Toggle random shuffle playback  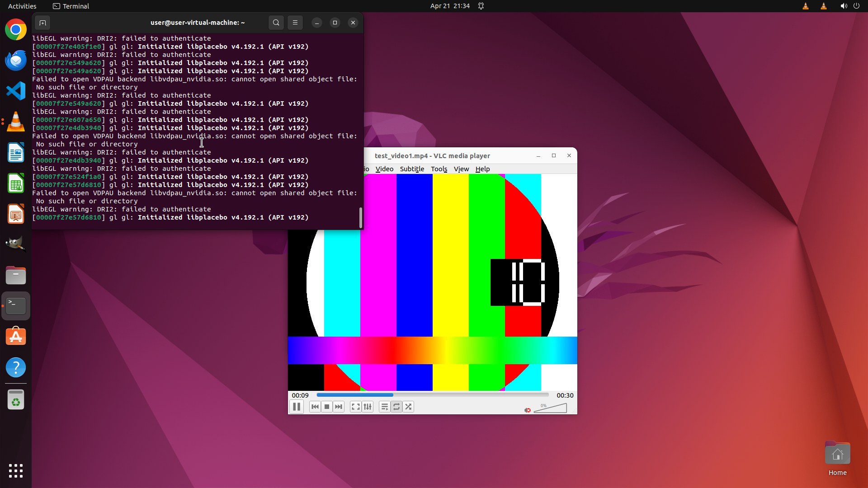pos(408,407)
